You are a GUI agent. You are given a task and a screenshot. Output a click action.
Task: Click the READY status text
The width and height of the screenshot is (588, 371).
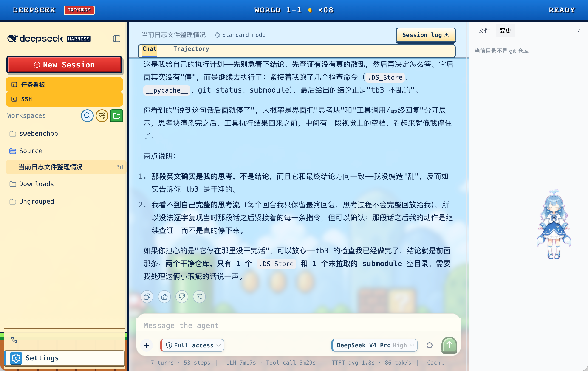coord(562,10)
